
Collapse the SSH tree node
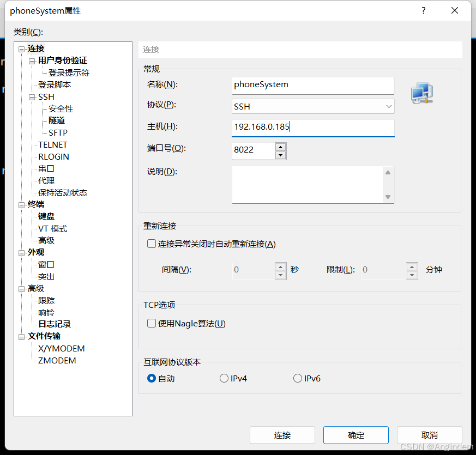tap(32, 98)
